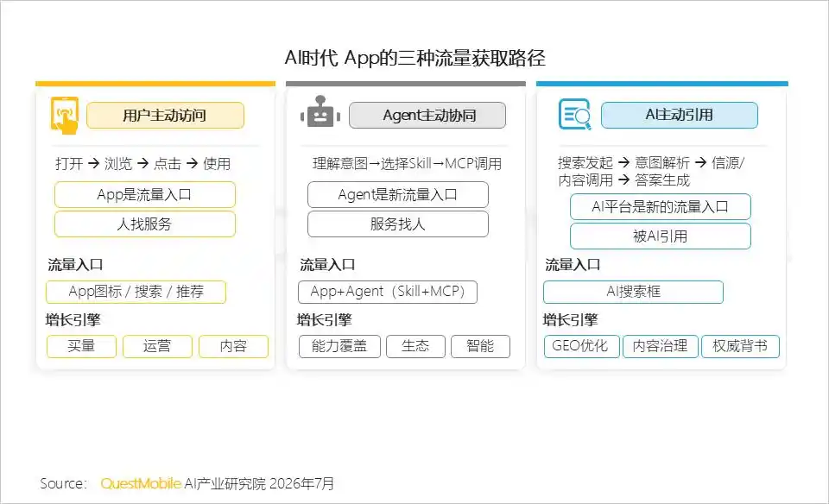Click the tapping-hand phone icon
Image resolution: width=829 pixels, height=504 pixels.
pos(64,115)
